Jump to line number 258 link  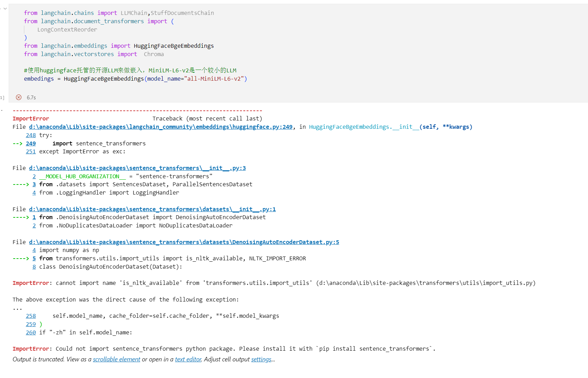(x=31, y=316)
